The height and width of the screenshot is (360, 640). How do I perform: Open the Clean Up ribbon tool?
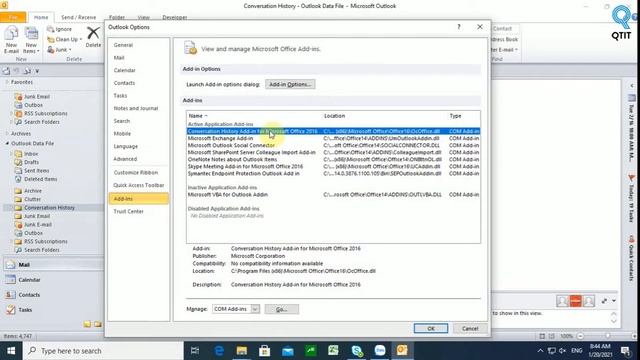click(x=64, y=40)
